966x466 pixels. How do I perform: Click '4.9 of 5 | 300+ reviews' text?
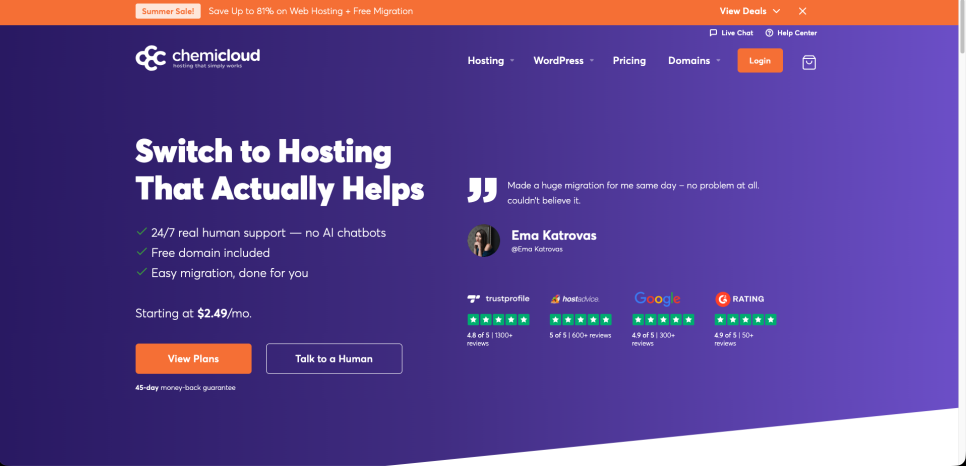point(654,339)
